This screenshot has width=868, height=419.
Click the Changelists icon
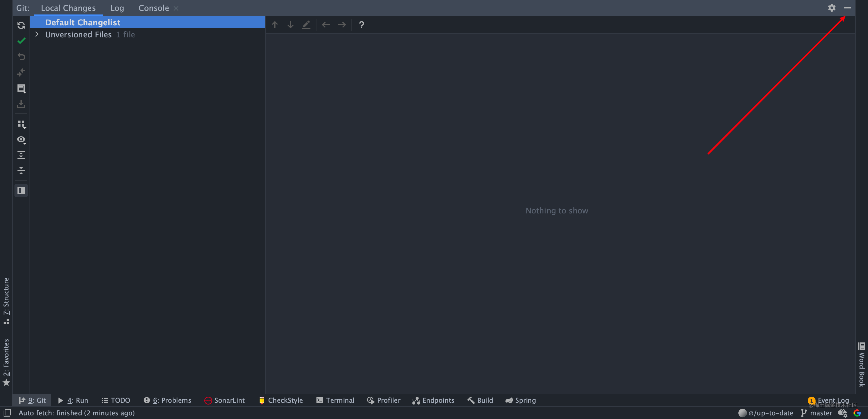[x=21, y=88]
